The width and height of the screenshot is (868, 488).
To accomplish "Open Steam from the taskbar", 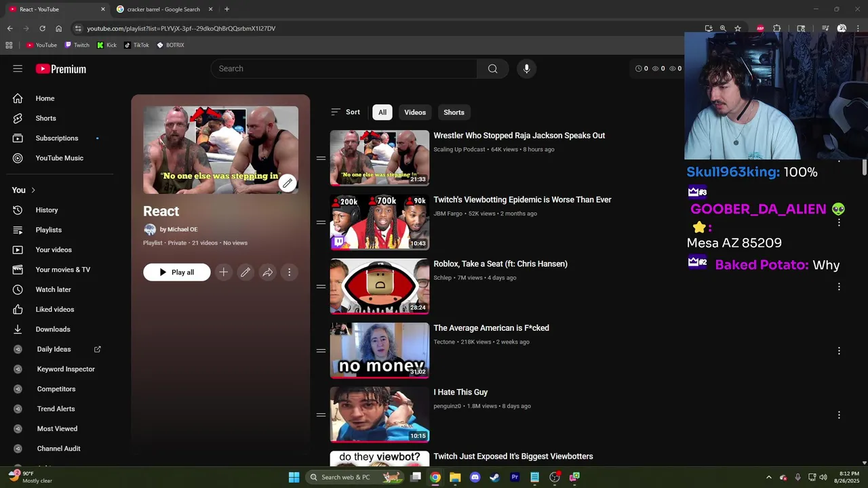I will point(495,477).
